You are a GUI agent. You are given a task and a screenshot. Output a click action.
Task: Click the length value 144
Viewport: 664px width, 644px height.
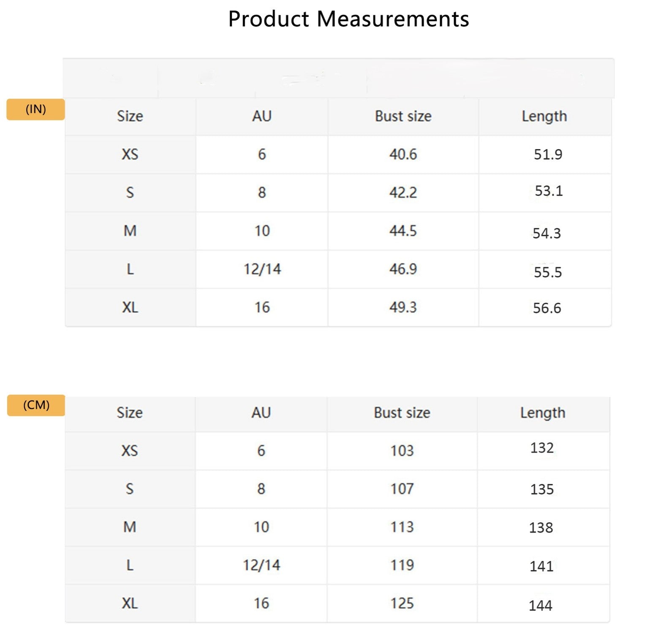pos(540,606)
